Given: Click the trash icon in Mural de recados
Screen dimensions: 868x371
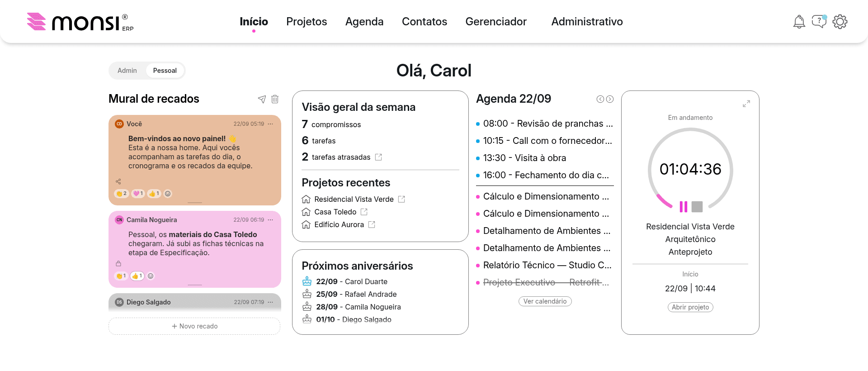Looking at the screenshot, I should (275, 99).
